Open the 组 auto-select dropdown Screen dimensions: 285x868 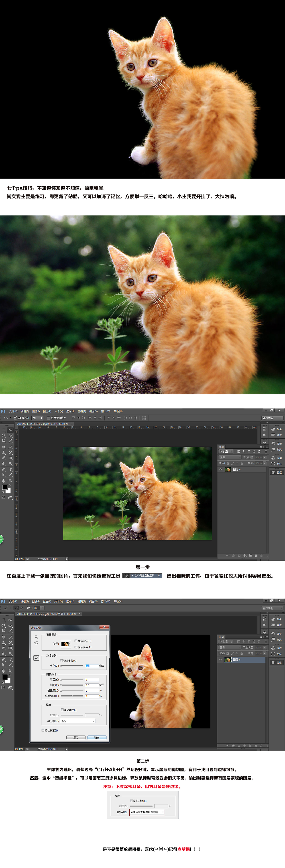click(37, 418)
